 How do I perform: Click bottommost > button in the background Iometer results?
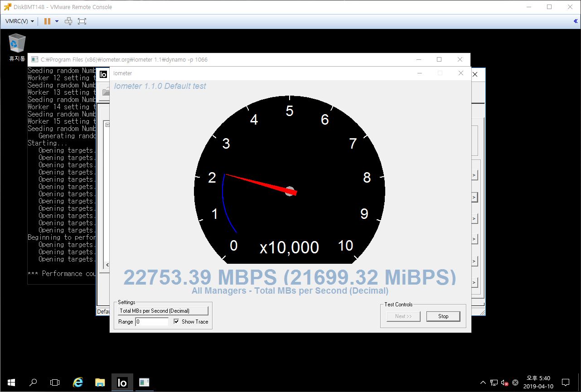(474, 282)
